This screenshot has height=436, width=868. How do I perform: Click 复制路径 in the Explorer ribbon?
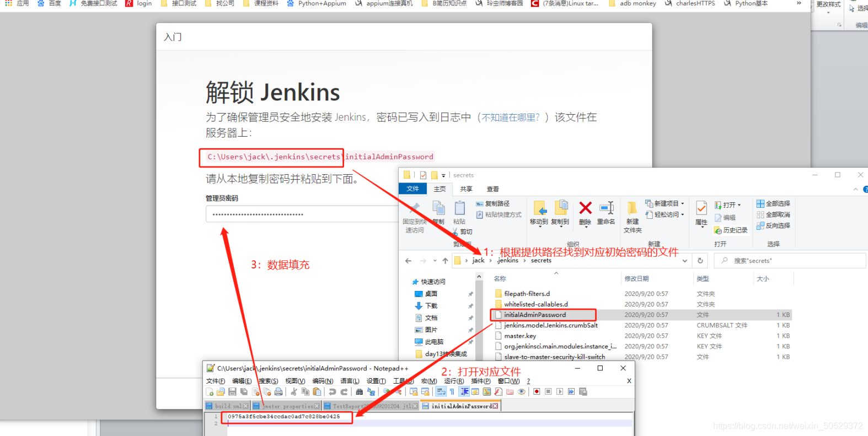click(x=492, y=203)
